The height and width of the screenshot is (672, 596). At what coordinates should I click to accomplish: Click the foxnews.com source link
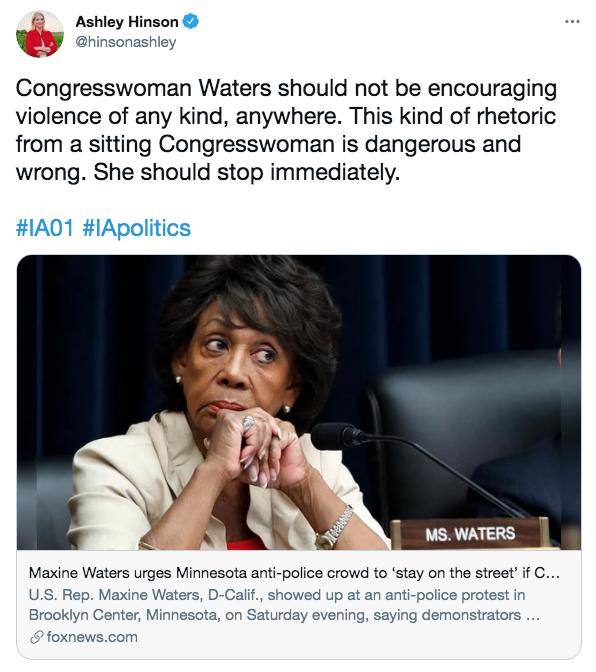click(92, 637)
